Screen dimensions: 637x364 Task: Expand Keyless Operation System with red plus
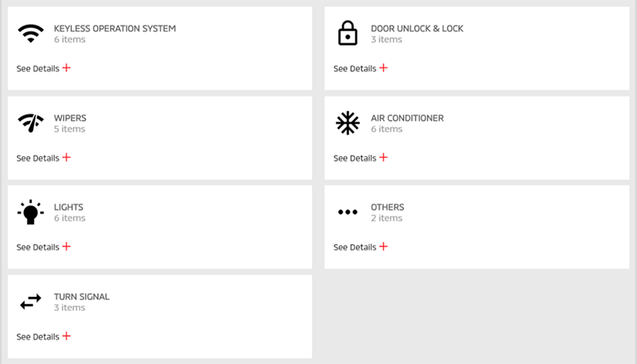tap(66, 68)
